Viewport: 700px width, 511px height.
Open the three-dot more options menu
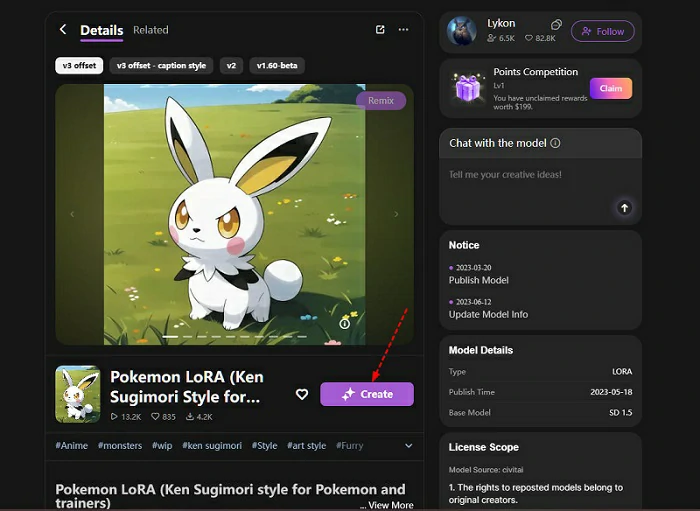pyautogui.click(x=404, y=30)
